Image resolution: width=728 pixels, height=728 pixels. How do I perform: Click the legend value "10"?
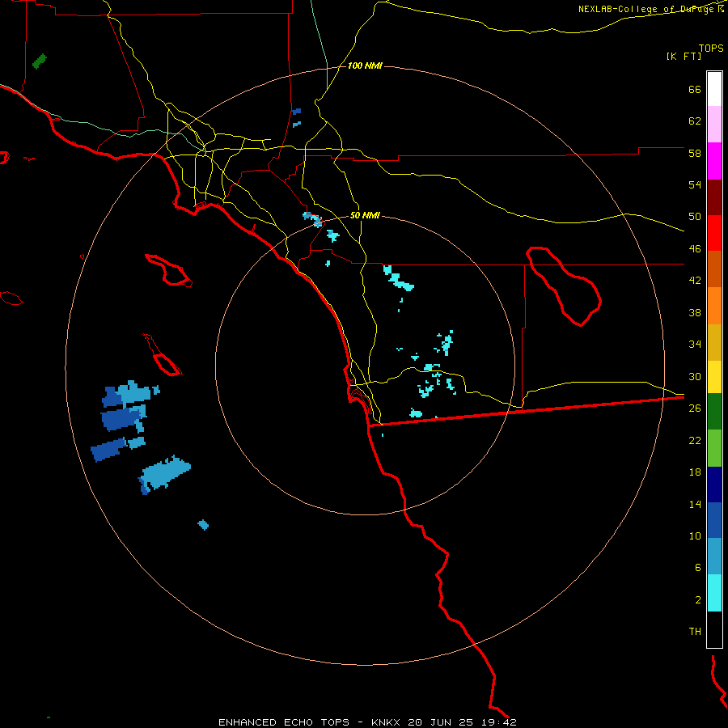695,536
